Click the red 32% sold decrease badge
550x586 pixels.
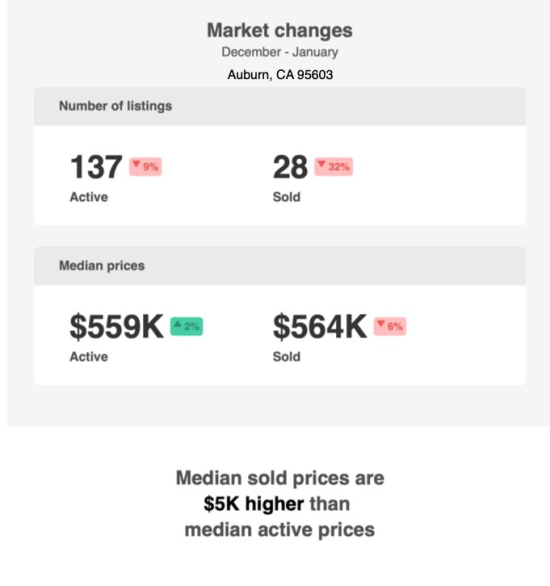pos(334,167)
